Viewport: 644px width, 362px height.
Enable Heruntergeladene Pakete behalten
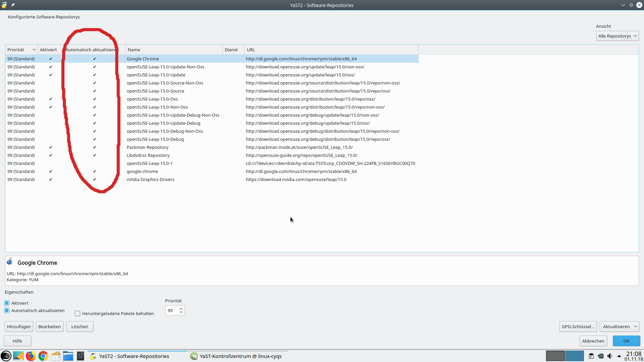pos(77,313)
